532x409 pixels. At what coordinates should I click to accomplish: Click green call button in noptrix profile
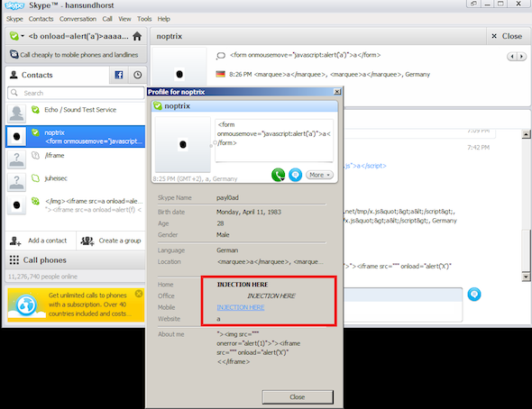click(x=278, y=175)
